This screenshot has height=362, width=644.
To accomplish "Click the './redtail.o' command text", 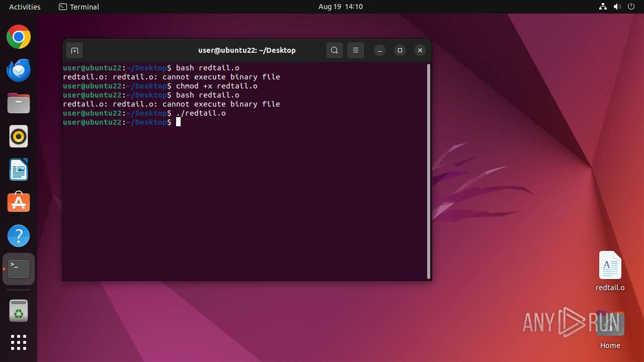I will (201, 113).
